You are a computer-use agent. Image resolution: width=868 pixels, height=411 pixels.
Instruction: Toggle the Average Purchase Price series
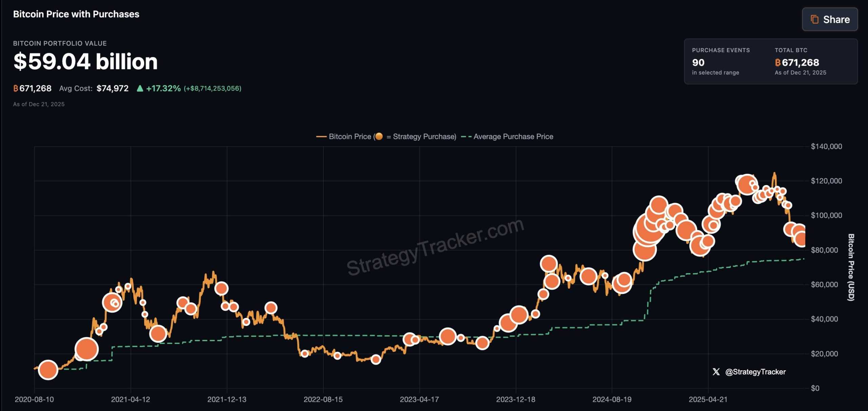512,137
